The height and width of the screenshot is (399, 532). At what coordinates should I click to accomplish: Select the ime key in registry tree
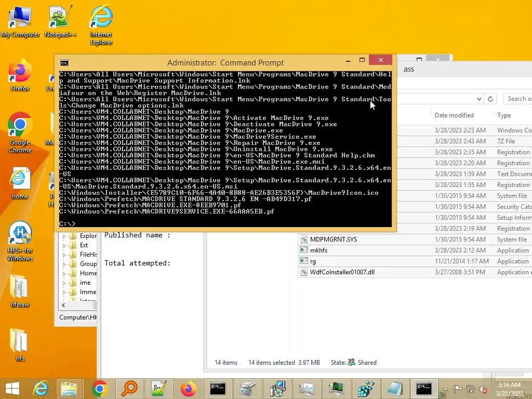[85, 283]
